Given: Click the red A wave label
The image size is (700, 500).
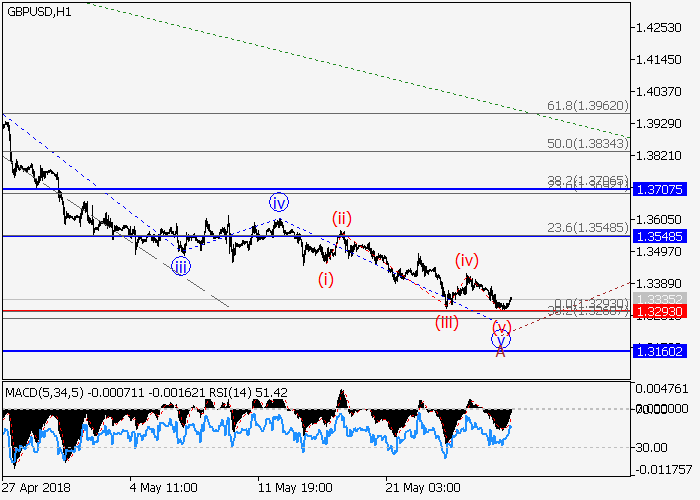Looking at the screenshot, I should [x=501, y=352].
